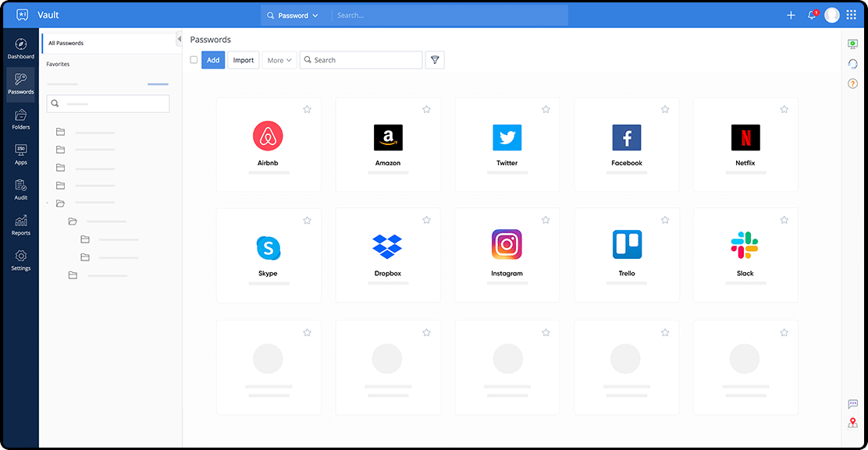Open the Instagram password card

point(507,255)
